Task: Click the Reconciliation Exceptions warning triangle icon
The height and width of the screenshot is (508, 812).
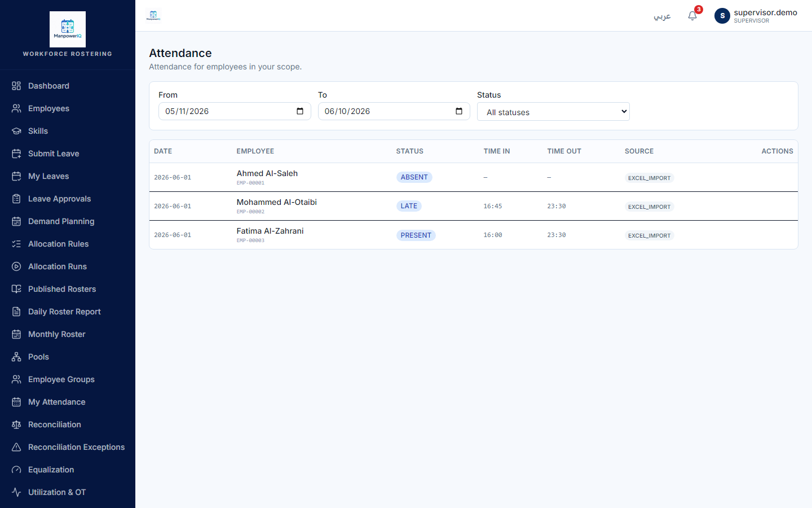Action: click(16, 447)
